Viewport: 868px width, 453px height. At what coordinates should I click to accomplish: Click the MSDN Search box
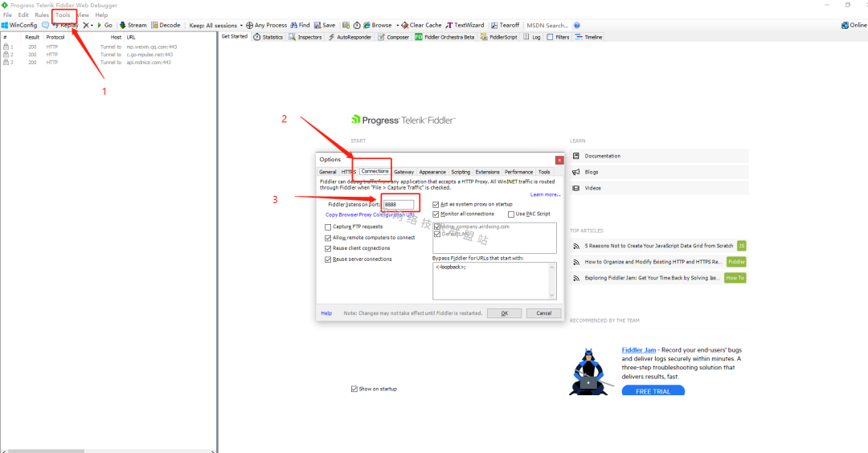(x=547, y=26)
